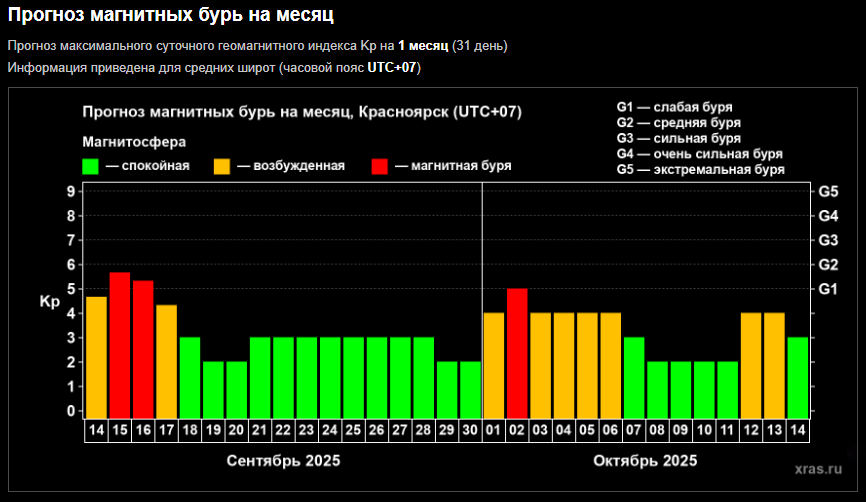Click the green bar for September 30
The height and width of the screenshot is (502, 866).
470,388
